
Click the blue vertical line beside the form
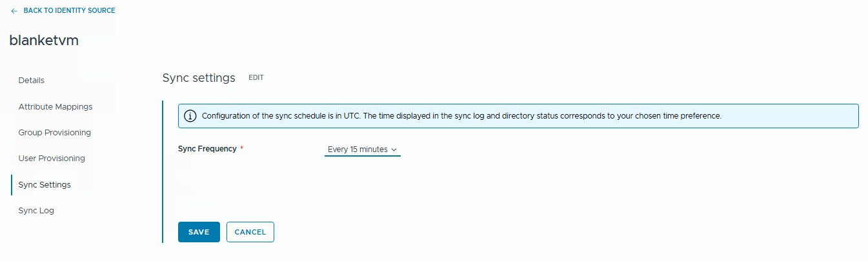click(162, 171)
